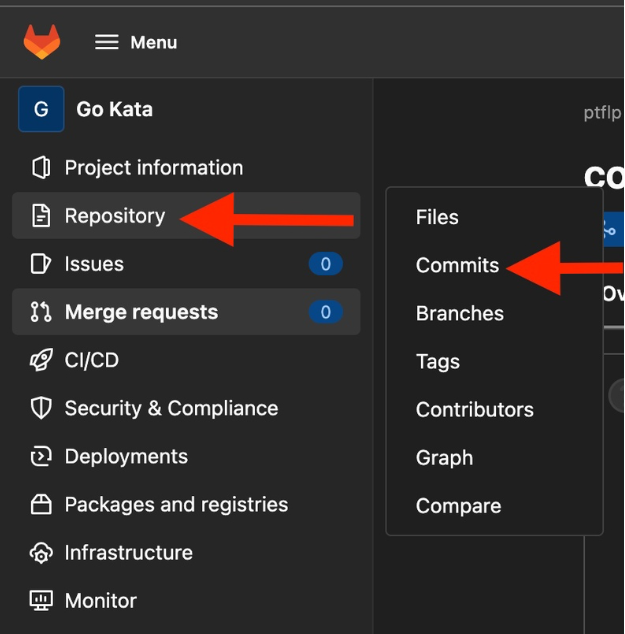Viewport: 625px width, 634px height.
Task: Click the Merge requests icon
Action: pyautogui.click(x=41, y=312)
